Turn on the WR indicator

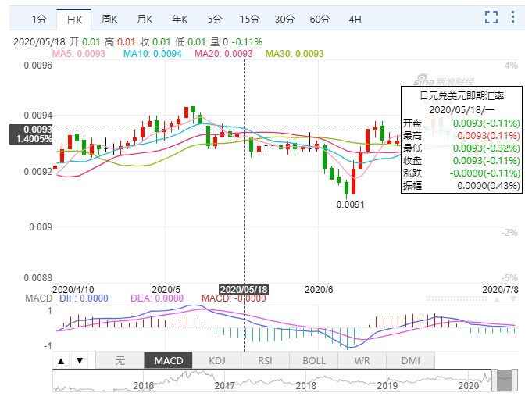click(x=362, y=360)
